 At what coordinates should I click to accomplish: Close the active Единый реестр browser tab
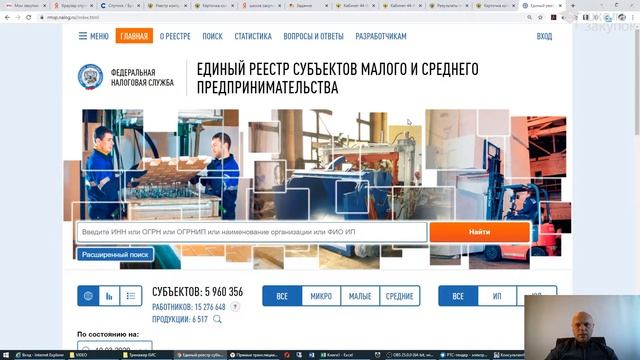pos(560,6)
